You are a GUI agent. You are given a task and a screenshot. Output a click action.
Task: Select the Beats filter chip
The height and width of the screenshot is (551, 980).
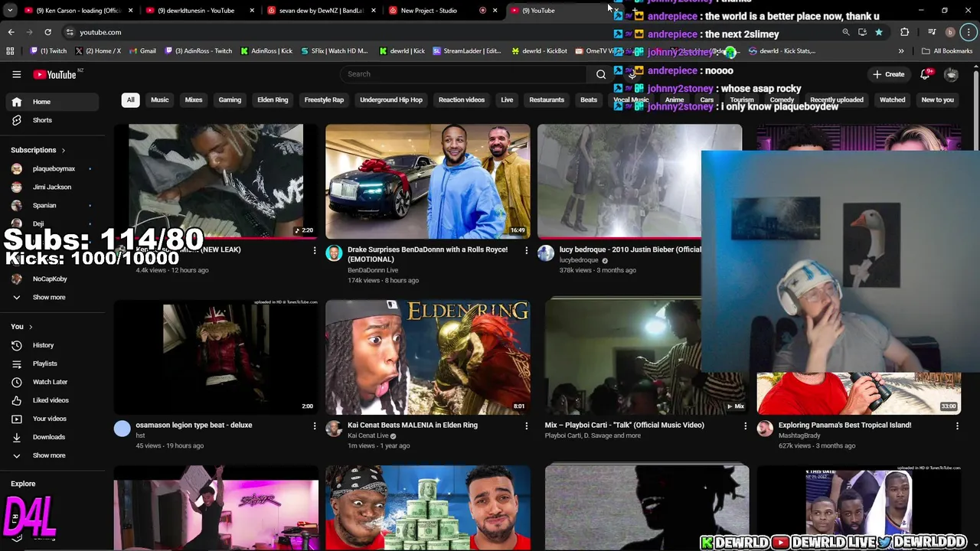[x=589, y=99]
